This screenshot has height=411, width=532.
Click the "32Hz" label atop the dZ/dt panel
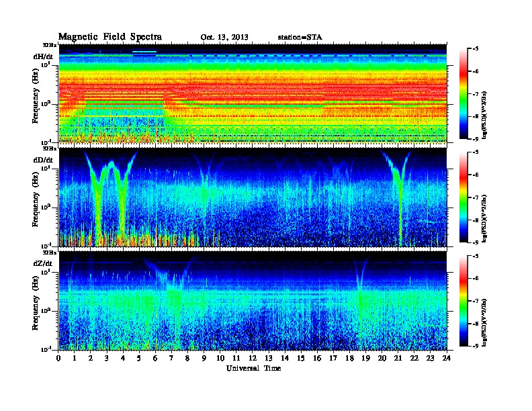click(50, 253)
